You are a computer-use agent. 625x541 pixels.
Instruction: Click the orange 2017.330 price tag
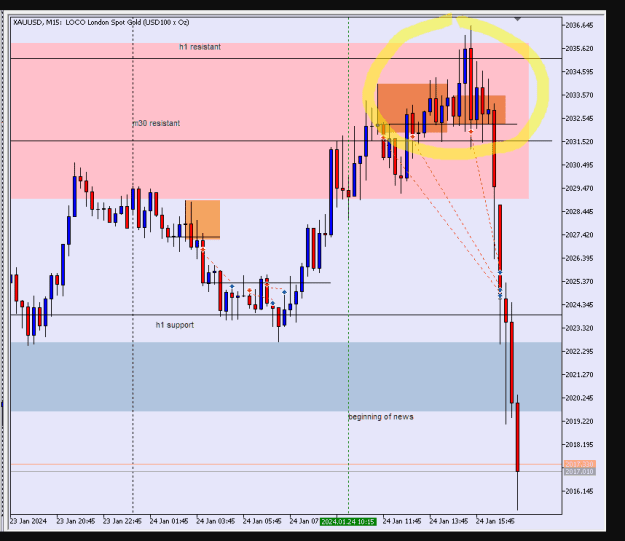(580, 464)
